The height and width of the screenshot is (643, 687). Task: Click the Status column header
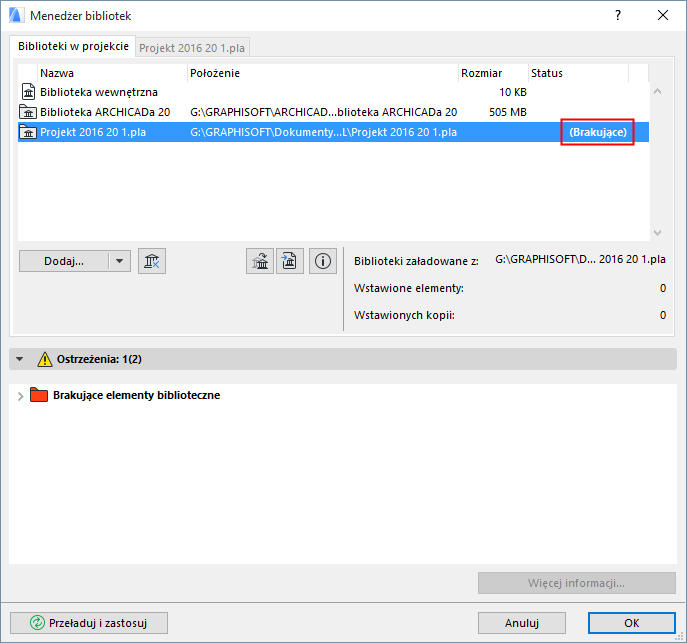click(x=578, y=73)
